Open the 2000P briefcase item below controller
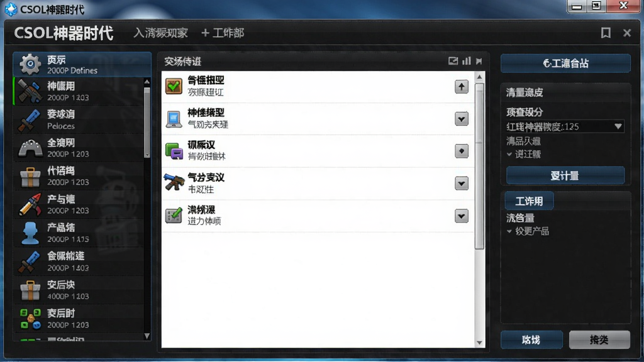644x362 pixels. point(80,176)
